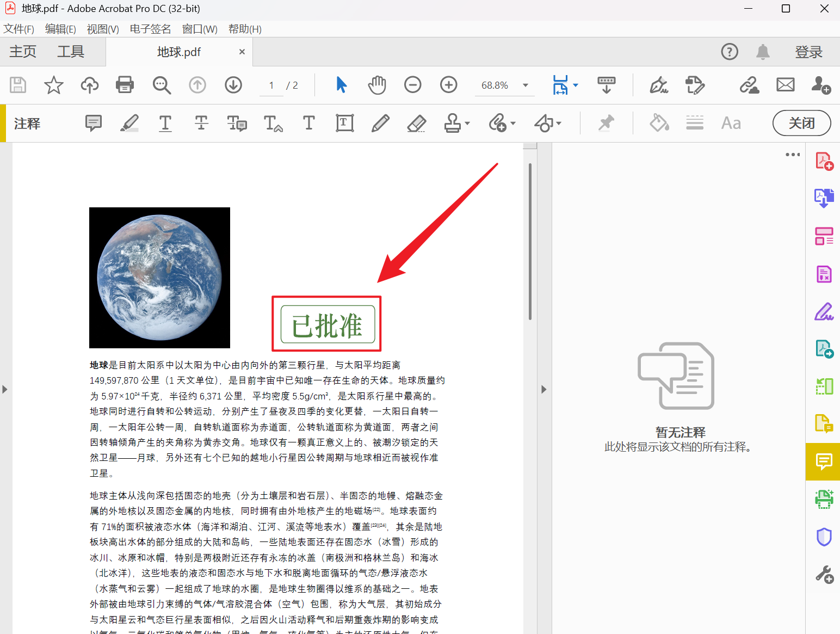Open the Fill & Sign tool

(824, 311)
